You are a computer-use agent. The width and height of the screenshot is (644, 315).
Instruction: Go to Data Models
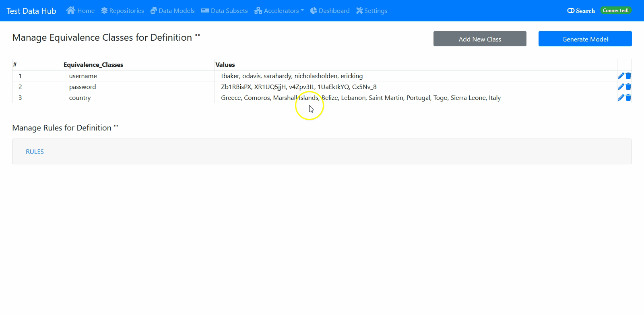[x=172, y=11]
